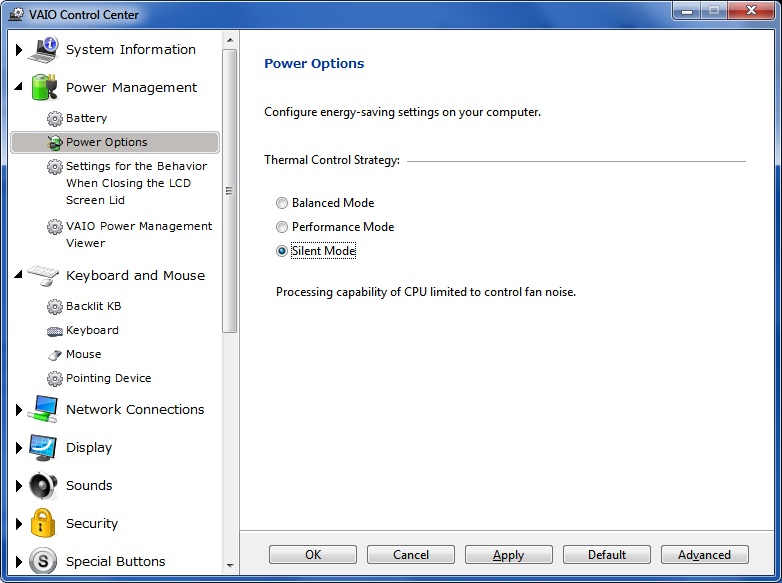Restore settings with the Default button

606,555
